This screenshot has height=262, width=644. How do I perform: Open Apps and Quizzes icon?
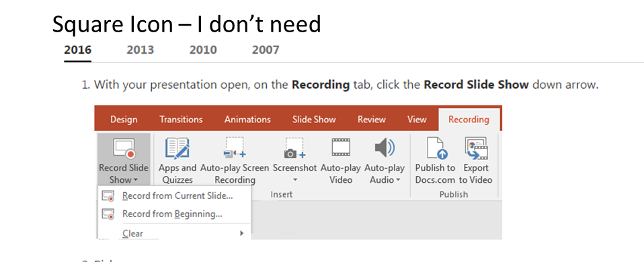(x=177, y=148)
